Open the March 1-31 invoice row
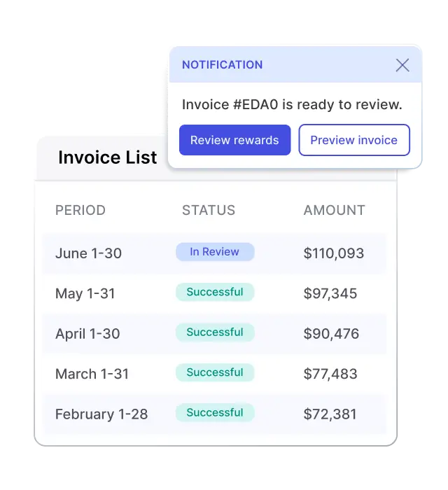Screen dimensions: 448x490 pos(214,374)
